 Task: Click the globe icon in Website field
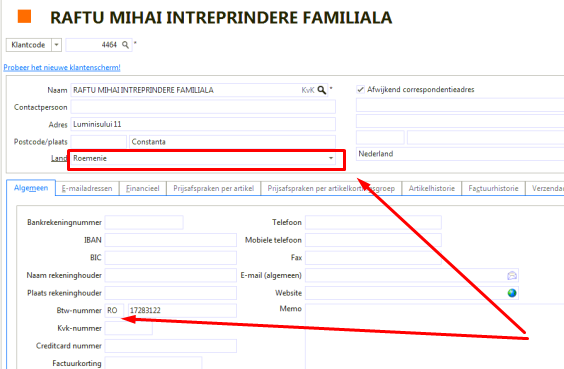(512, 293)
